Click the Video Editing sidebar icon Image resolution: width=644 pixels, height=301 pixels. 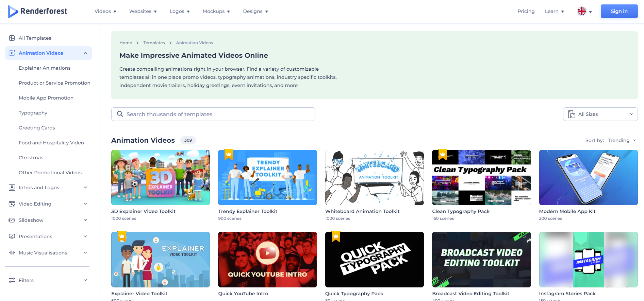(12, 204)
